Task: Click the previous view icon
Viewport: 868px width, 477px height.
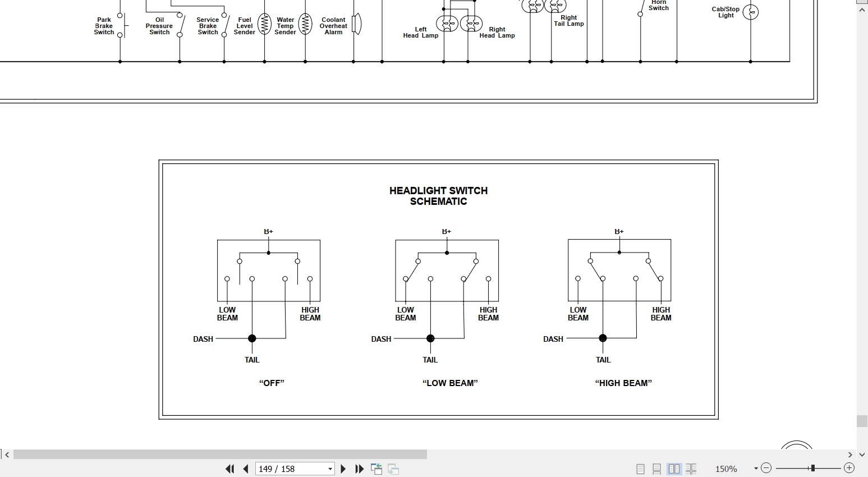Action: point(376,469)
